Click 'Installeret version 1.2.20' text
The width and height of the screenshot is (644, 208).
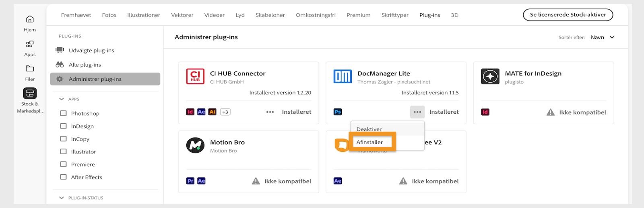280,93
